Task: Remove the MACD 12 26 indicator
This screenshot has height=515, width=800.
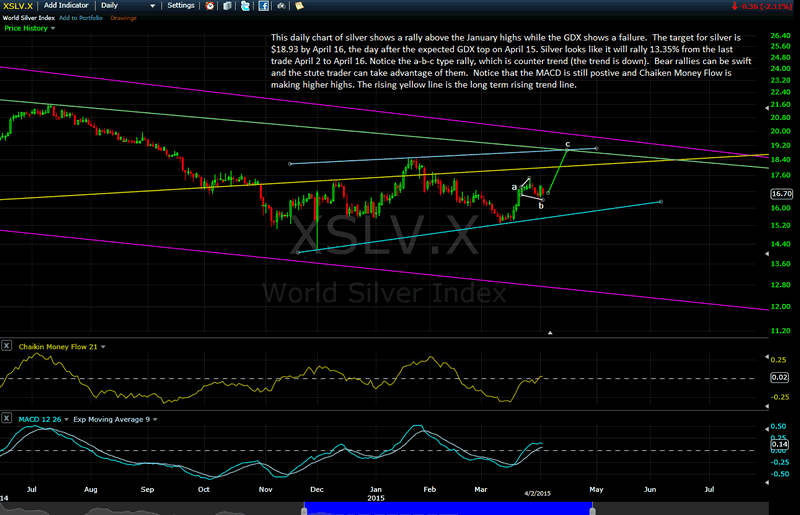Action: pyautogui.click(x=8, y=420)
